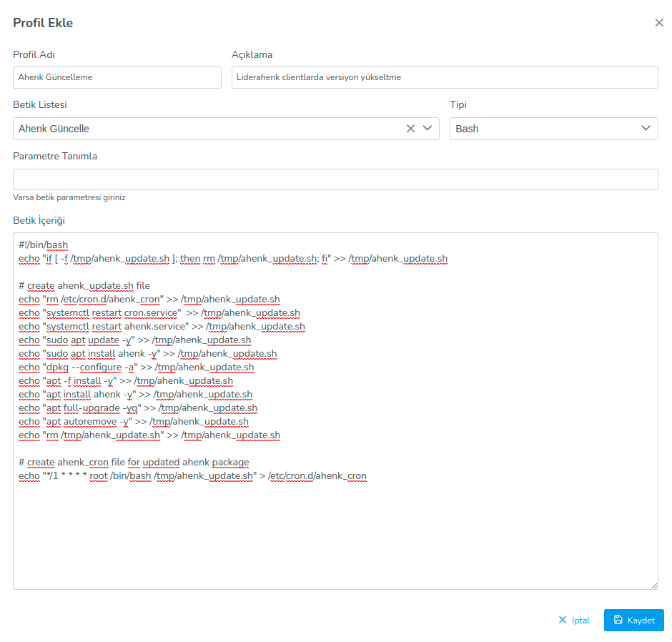This screenshot has height=642, width=672.
Task: Select the Bash type combo box
Action: 543,129
